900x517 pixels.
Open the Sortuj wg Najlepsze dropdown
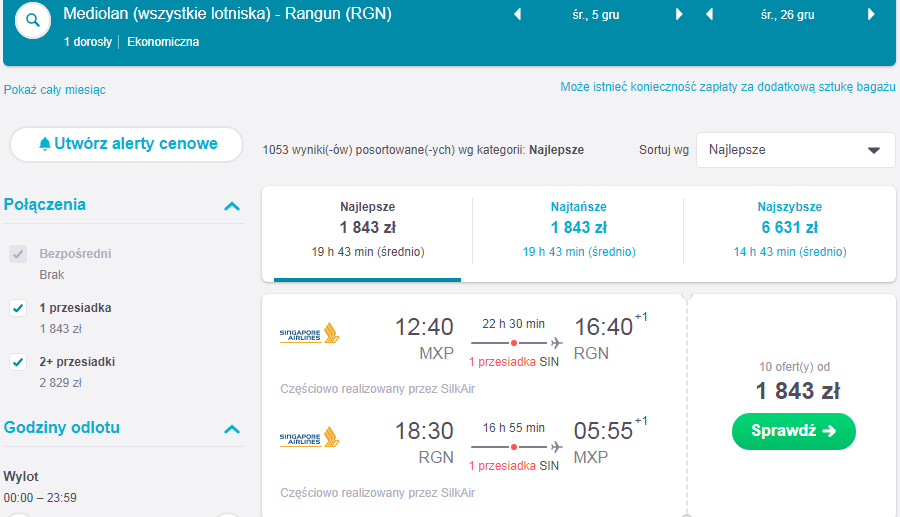click(x=796, y=150)
